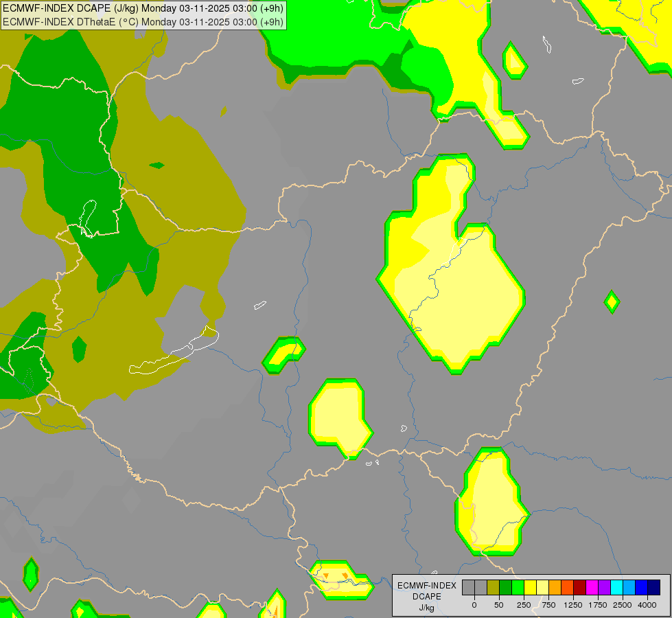
Task: Click the legend value 1250
Action: tap(573, 605)
